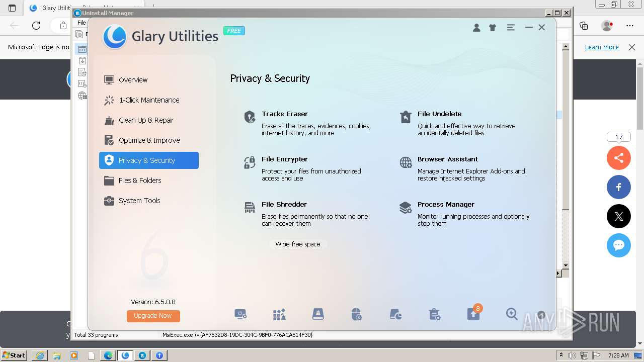Image resolution: width=644 pixels, height=362 pixels.
Task: Click the File Undelete trash icon
Action: (x=406, y=117)
